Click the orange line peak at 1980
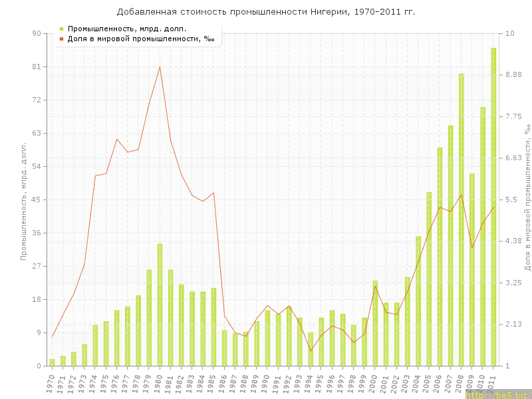This screenshot has height=399, width=532. [160, 66]
